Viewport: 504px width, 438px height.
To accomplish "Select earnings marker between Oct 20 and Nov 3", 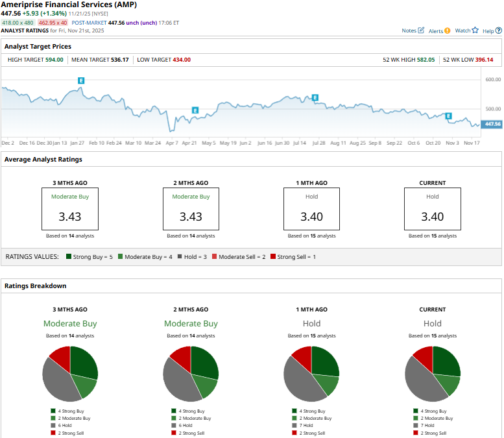I will (448, 116).
